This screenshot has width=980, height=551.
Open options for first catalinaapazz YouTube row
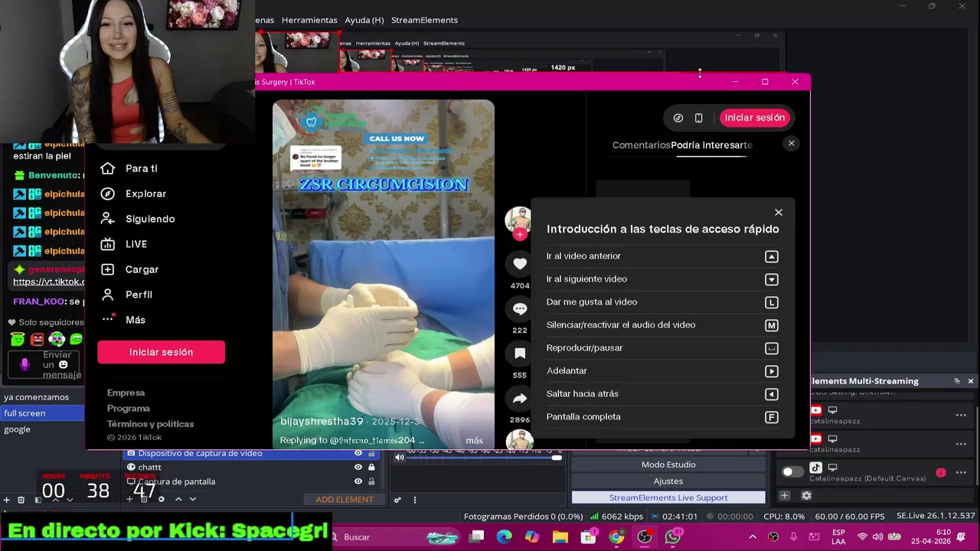pos(961,416)
